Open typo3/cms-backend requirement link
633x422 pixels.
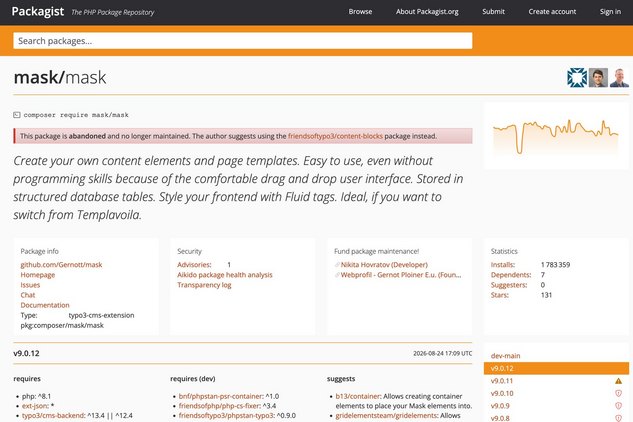click(53, 416)
